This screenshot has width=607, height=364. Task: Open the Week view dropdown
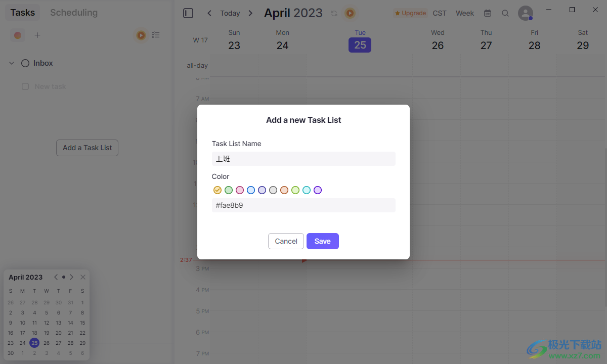[465, 13]
